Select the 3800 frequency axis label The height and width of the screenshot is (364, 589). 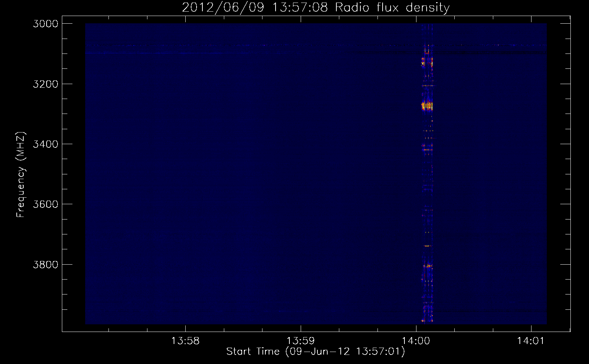point(46,265)
